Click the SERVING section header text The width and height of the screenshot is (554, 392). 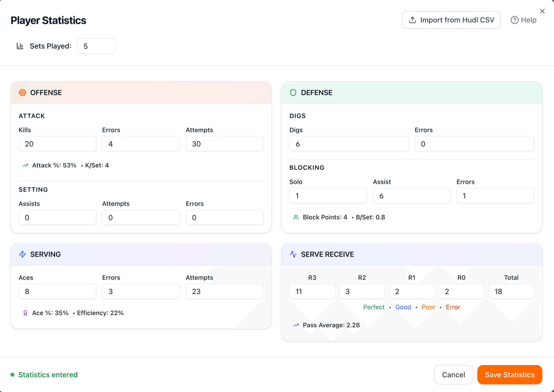coord(46,254)
